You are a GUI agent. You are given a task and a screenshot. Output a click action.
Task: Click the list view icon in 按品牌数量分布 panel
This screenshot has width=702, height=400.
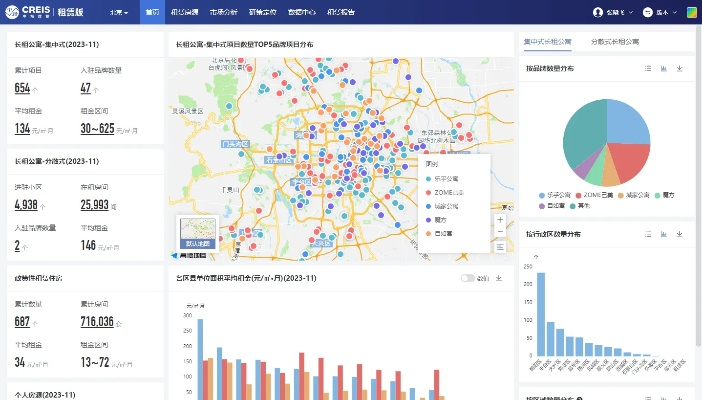(648, 68)
